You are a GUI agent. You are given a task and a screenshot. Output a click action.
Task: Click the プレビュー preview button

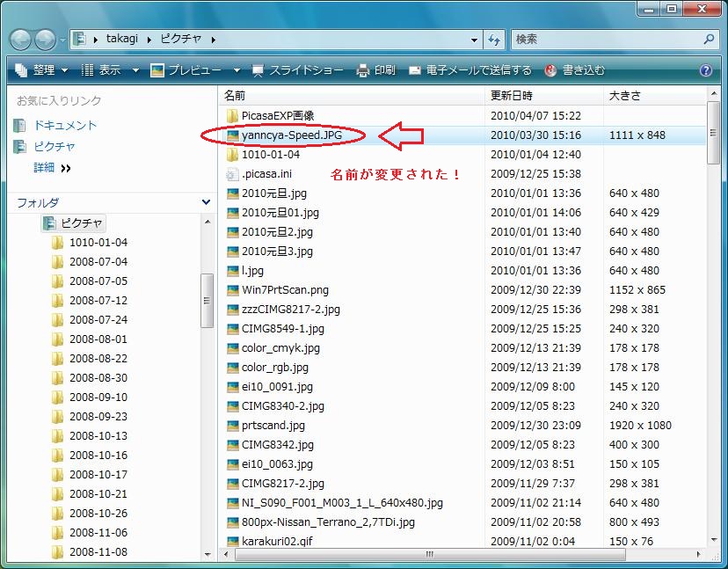click(186, 70)
